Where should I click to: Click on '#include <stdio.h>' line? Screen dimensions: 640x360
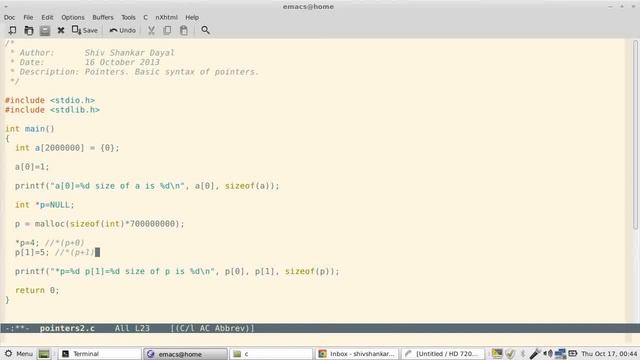[x=50, y=100]
